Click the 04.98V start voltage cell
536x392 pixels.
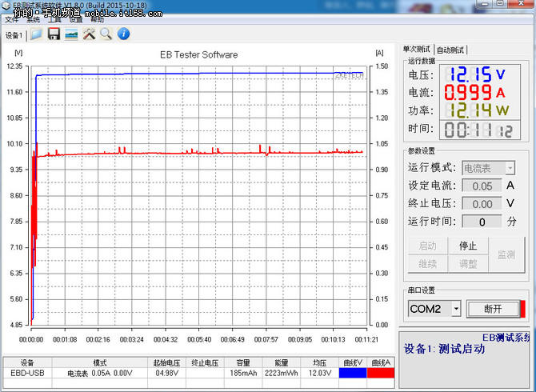pos(167,373)
